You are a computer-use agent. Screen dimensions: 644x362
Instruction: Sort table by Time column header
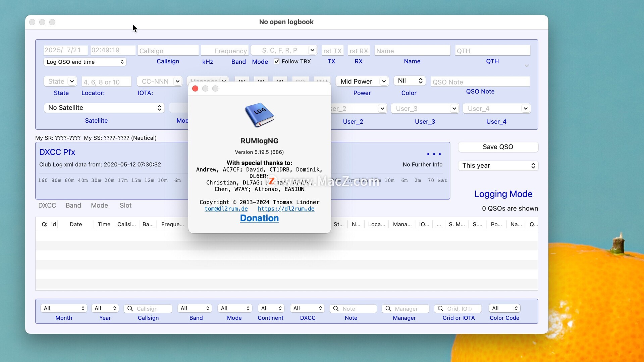104,224
